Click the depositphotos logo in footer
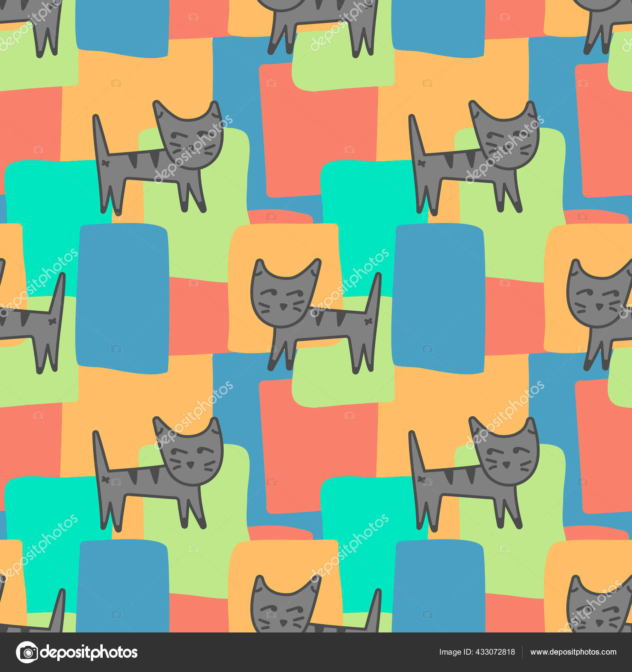 tap(77, 652)
